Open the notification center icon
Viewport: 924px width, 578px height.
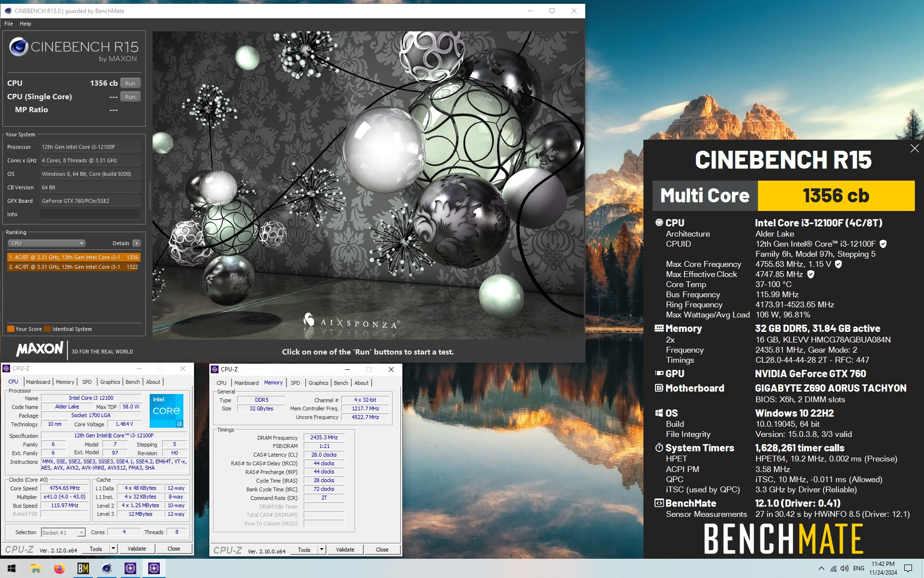click(908, 568)
